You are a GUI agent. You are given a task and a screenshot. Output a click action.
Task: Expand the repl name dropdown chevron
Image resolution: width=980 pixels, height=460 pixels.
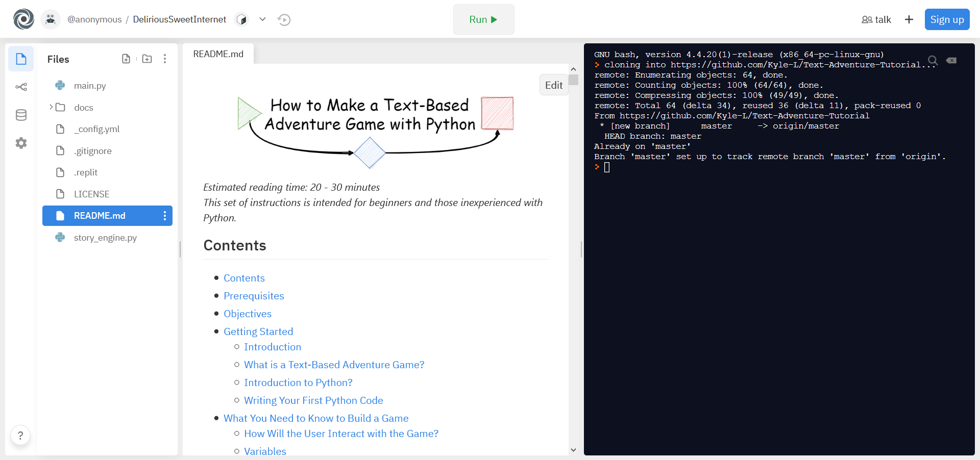[262, 19]
